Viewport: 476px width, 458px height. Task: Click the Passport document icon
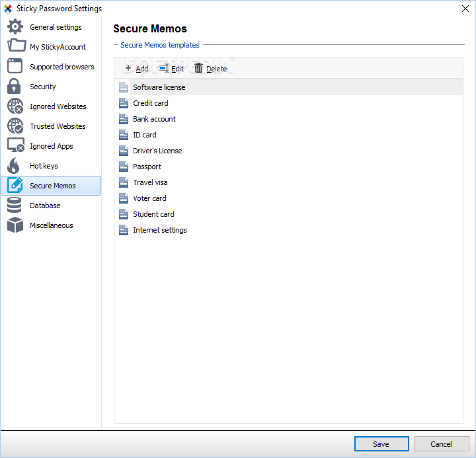click(x=123, y=167)
